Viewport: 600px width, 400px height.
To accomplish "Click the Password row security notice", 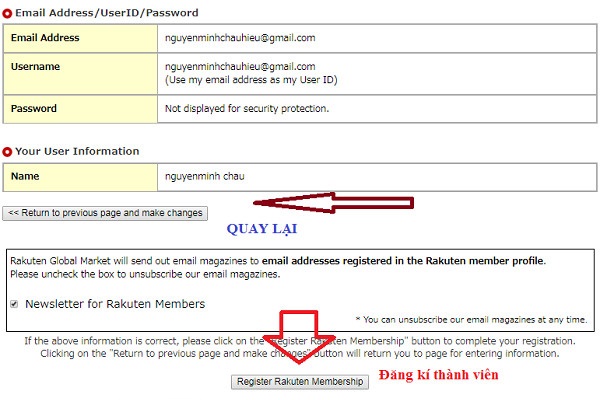I will tap(247, 109).
